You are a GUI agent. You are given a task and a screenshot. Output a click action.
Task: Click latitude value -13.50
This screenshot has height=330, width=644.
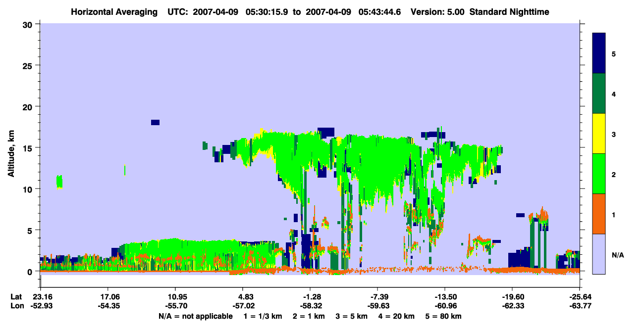445,297
